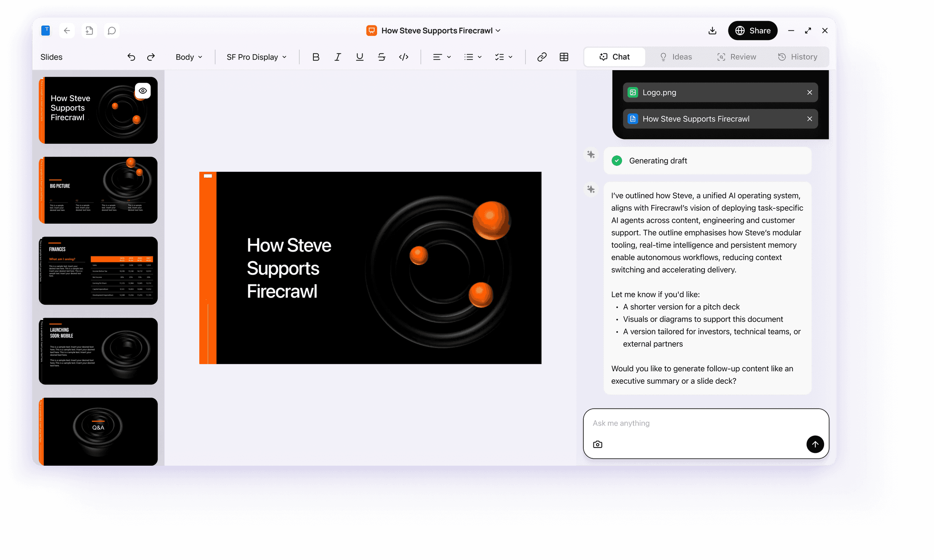Send the chat message
The width and height of the screenshot is (934, 560).
pyautogui.click(x=815, y=444)
